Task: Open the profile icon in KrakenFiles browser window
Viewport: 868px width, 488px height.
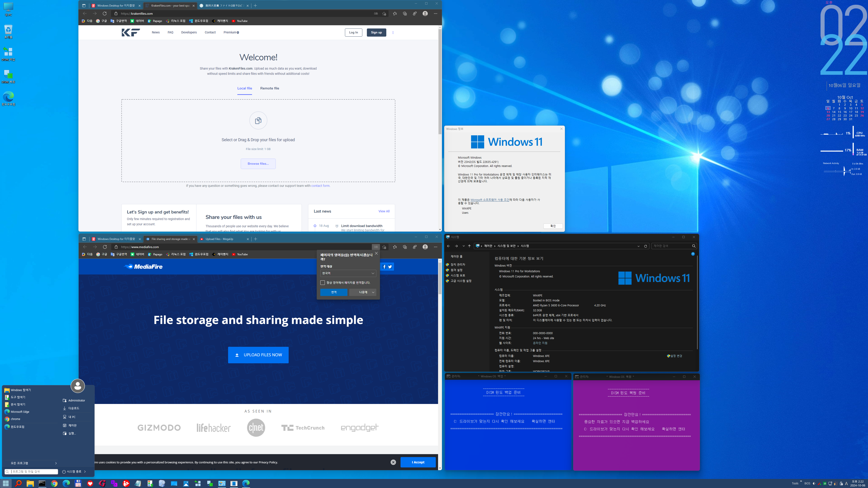Action: coord(425,14)
